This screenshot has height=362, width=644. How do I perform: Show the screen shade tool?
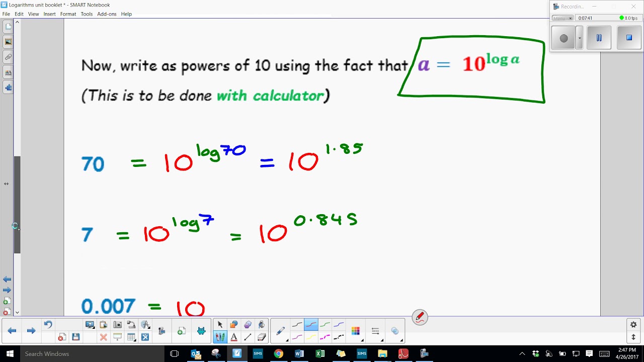pyautogui.click(x=117, y=337)
